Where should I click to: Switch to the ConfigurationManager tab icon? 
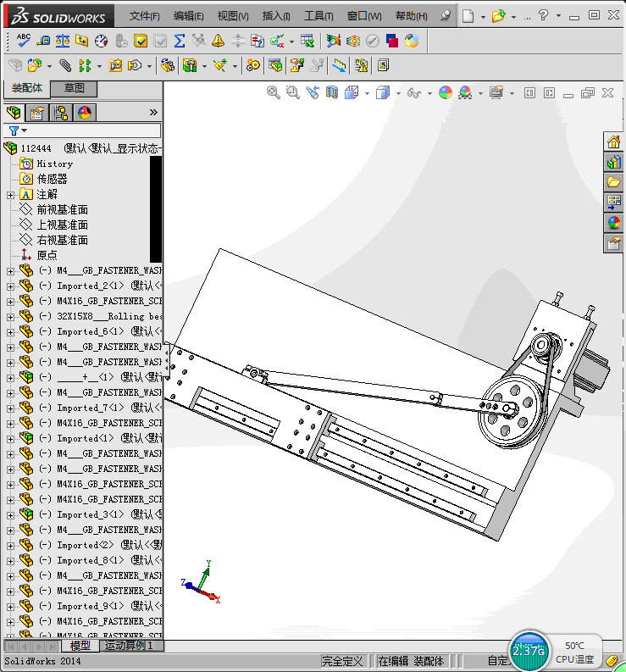coord(61,113)
